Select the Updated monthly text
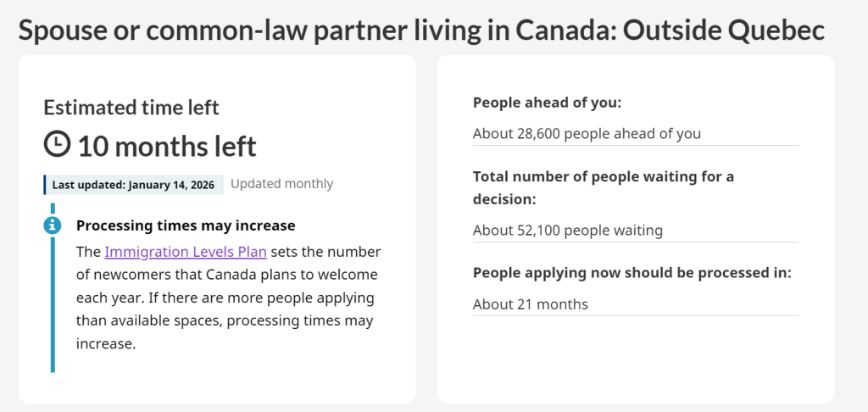This screenshot has width=868, height=412. [281, 184]
